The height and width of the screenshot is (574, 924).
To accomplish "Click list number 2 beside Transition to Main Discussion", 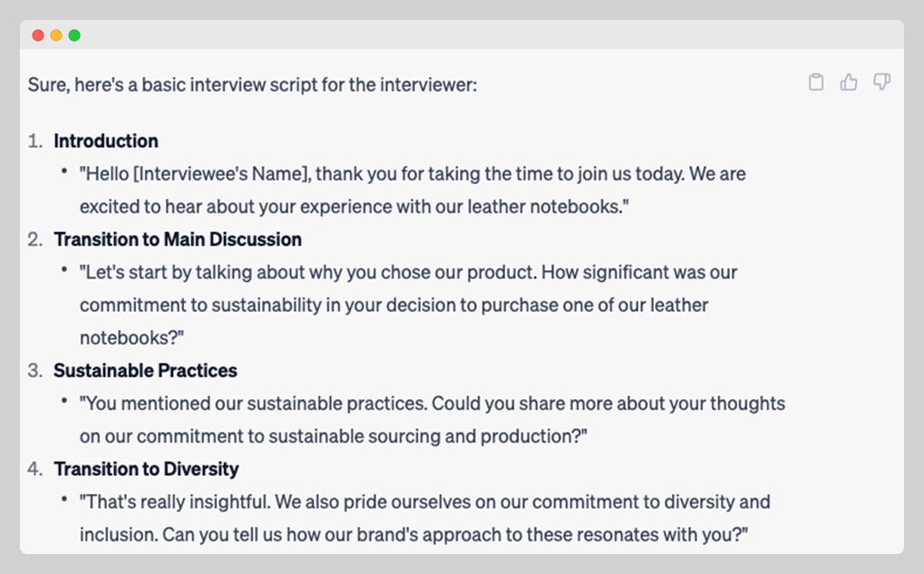I will tap(34, 239).
